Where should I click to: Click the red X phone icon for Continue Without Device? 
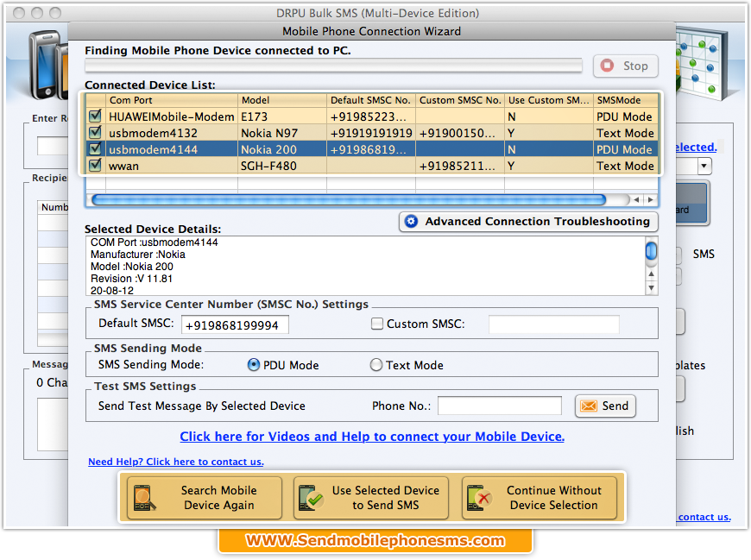pyautogui.click(x=479, y=498)
